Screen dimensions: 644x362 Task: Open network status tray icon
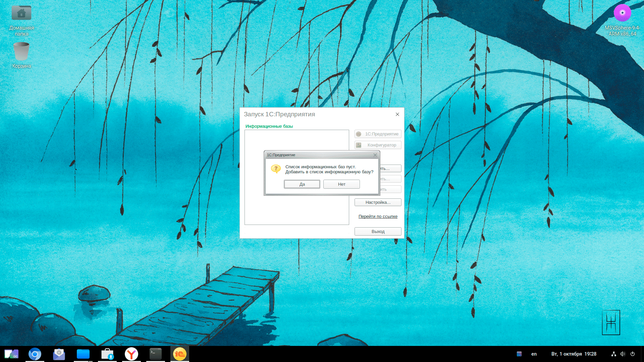pyautogui.click(x=613, y=354)
